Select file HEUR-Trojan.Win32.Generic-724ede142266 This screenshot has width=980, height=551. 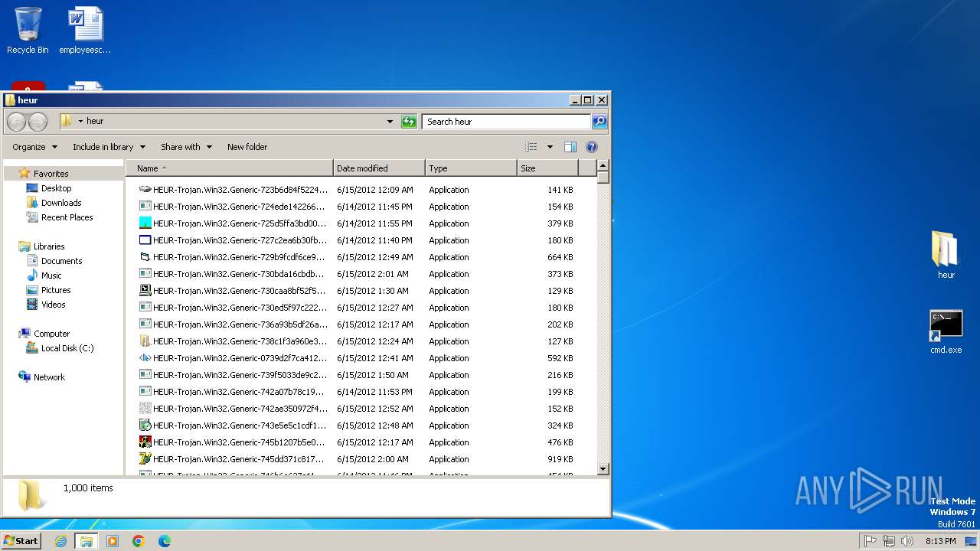tap(240, 207)
